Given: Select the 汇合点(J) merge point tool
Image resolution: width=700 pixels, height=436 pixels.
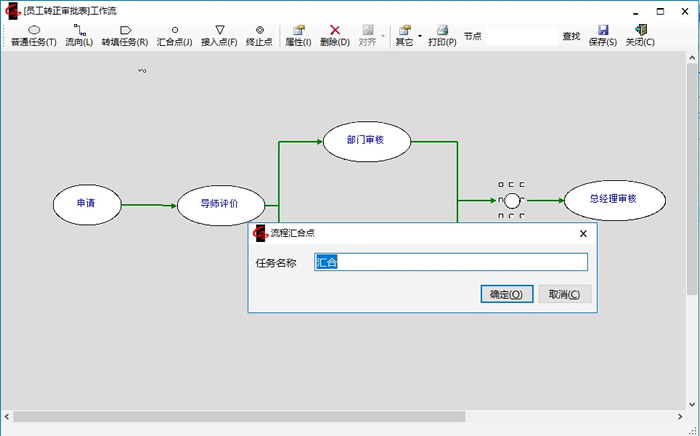Looking at the screenshot, I should pyautogui.click(x=174, y=36).
